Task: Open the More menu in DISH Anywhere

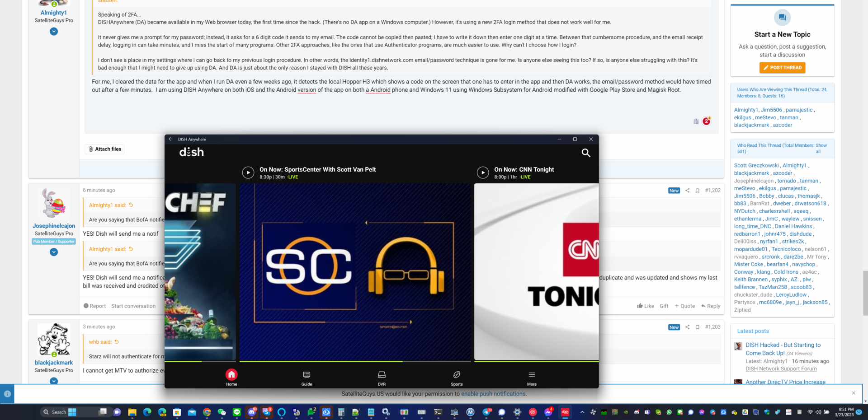Action: coord(532,378)
